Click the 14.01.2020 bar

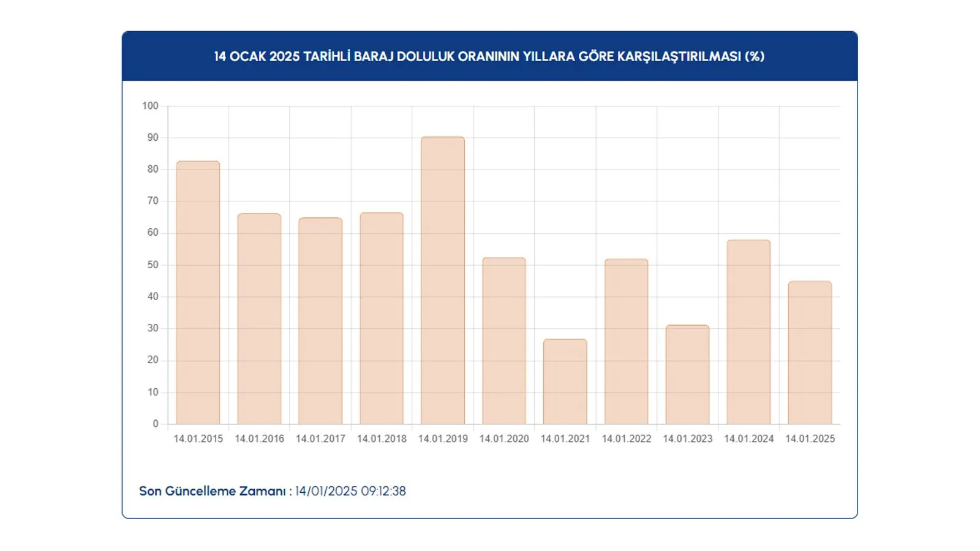[x=504, y=341]
